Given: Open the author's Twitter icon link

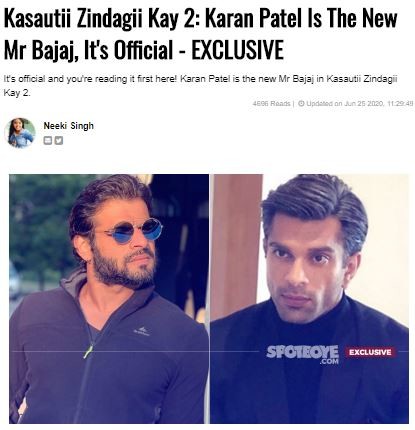Looking at the screenshot, I should coord(59,140).
